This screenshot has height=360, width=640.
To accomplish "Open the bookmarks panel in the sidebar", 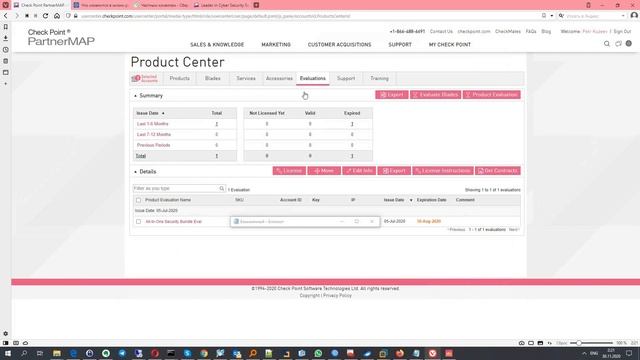I will click(6, 27).
